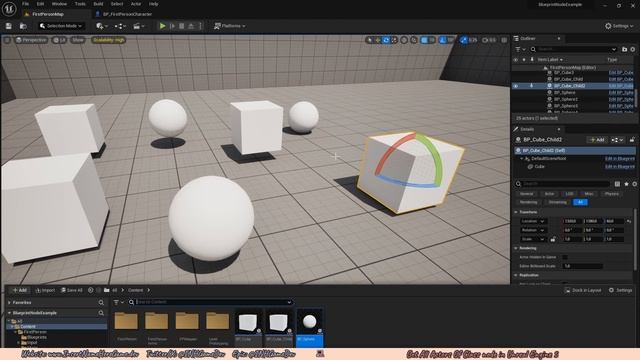
Task: Collapse the Transform section
Action: (x=516, y=212)
